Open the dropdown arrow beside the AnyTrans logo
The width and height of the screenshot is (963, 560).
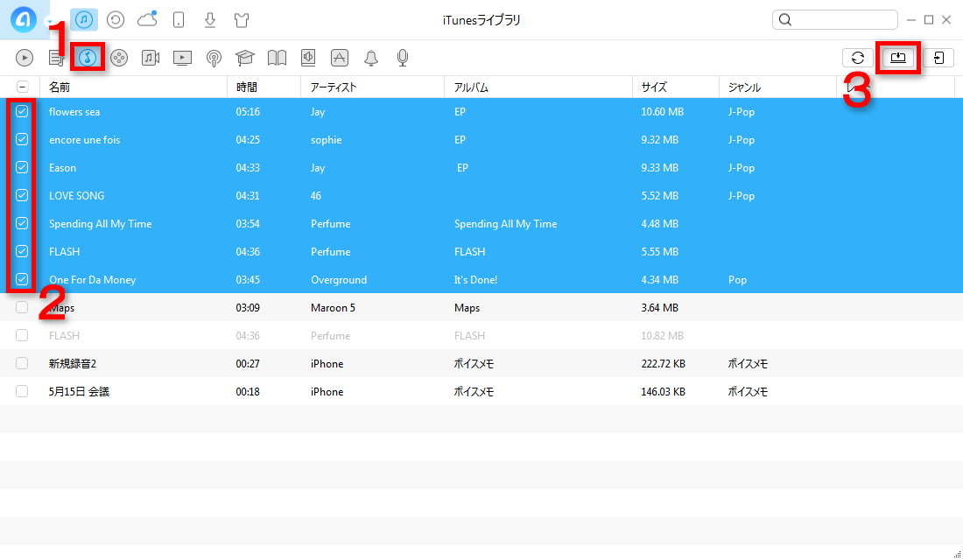[49, 21]
